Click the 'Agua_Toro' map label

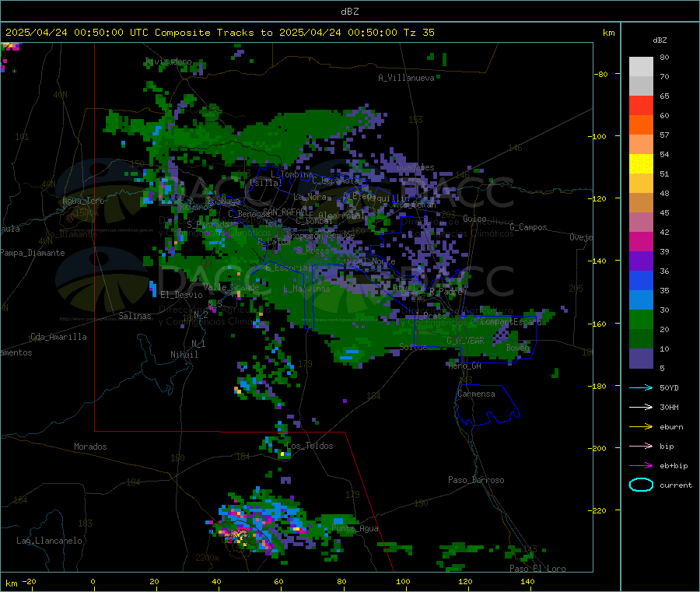coord(83,201)
